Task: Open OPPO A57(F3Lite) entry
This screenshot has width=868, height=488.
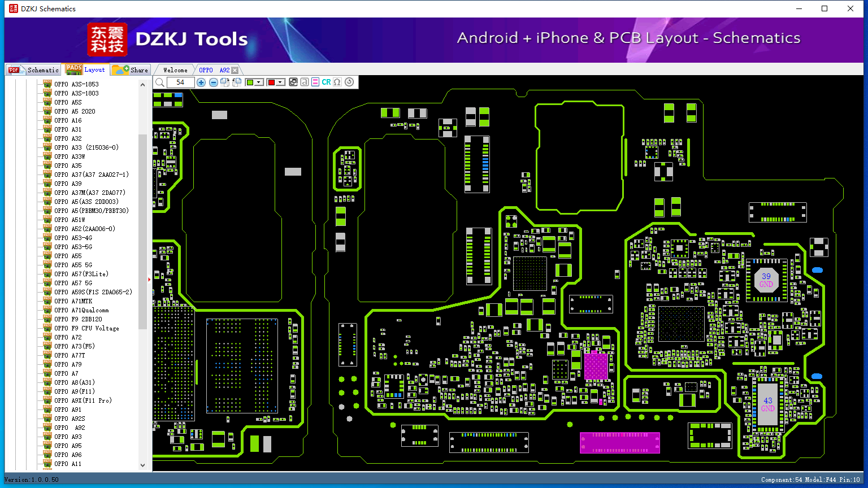Action: point(81,274)
